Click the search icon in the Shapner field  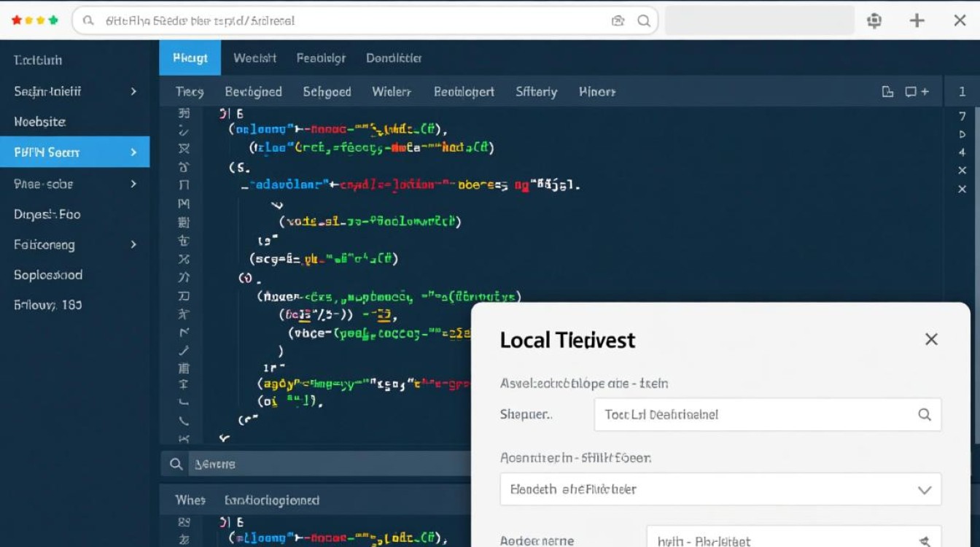(925, 414)
